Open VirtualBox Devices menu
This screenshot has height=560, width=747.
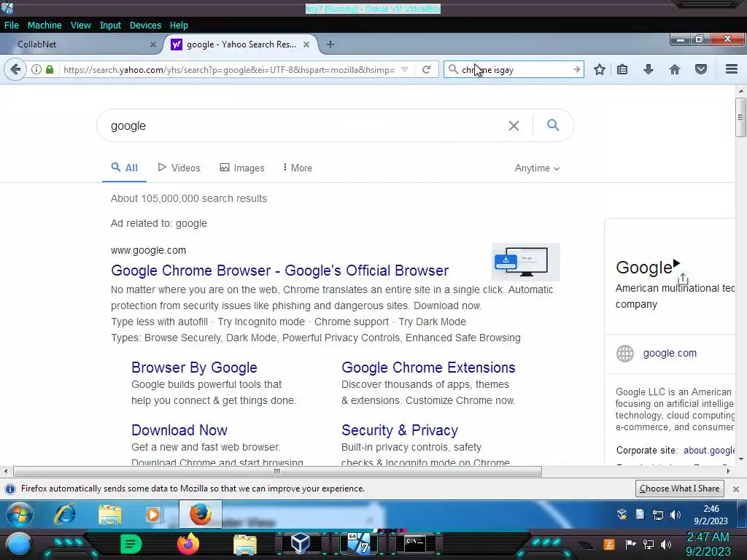coord(145,26)
